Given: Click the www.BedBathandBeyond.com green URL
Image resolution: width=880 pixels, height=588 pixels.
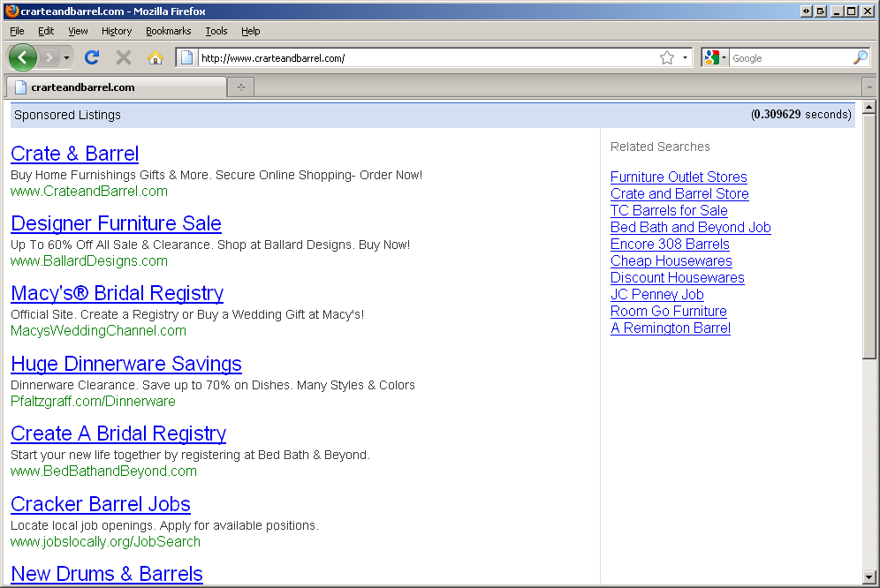Looking at the screenshot, I should pyautogui.click(x=104, y=471).
